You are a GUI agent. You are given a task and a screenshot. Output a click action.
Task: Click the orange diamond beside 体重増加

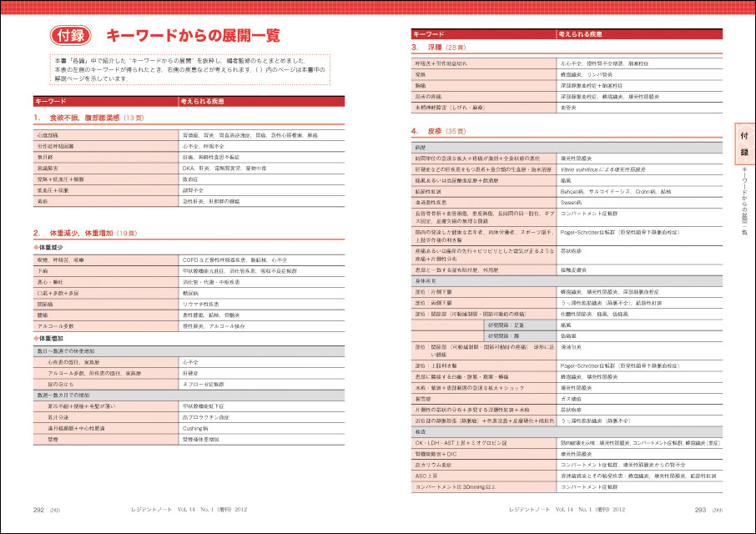coord(37,339)
